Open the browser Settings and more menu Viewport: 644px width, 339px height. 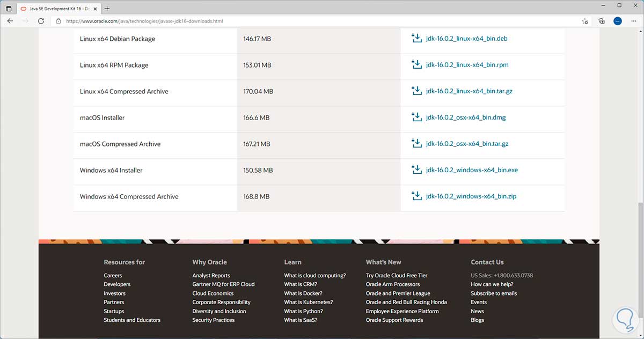click(x=634, y=21)
